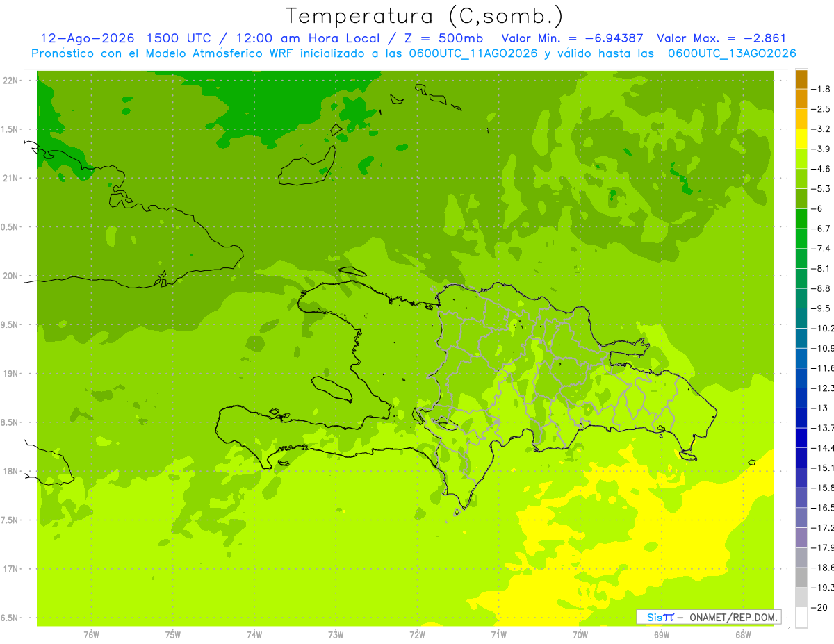Viewport: 834px width, 644px height.
Task: Click the gray legend swatch between -18.6 and -19.3
Action: click(801, 577)
